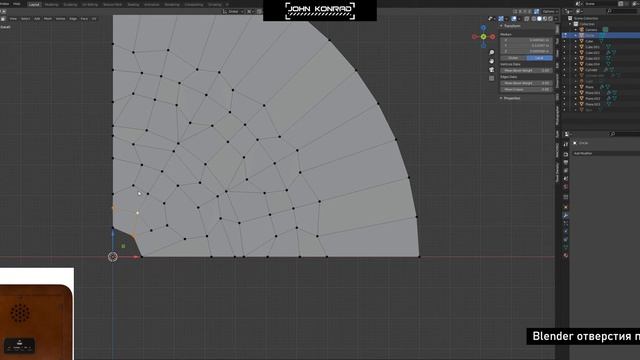640x360 pixels.
Task: Select the Global transform button
Action: pos(513,58)
